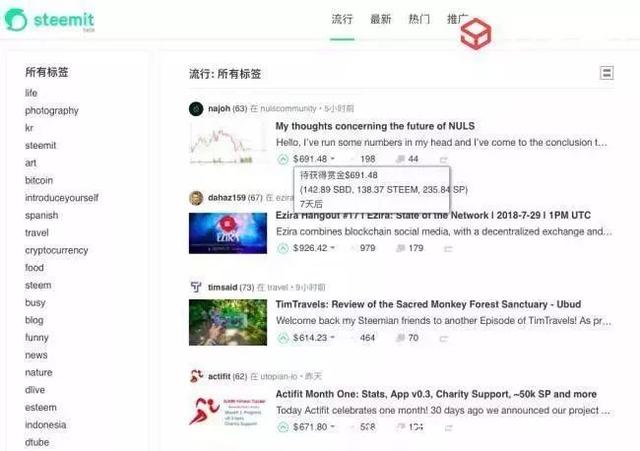Open the dtube tag
640x451 pixels.
click(x=37, y=443)
